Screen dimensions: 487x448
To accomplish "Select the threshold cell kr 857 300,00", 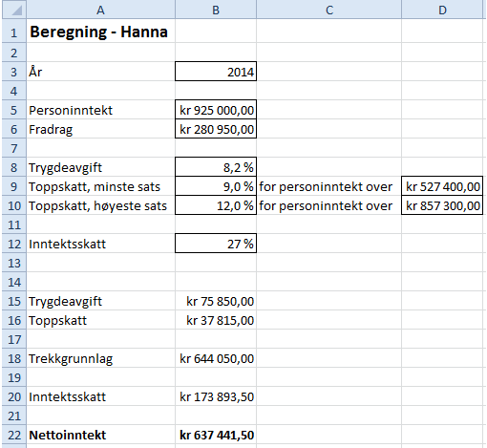I will pyautogui.click(x=442, y=205).
